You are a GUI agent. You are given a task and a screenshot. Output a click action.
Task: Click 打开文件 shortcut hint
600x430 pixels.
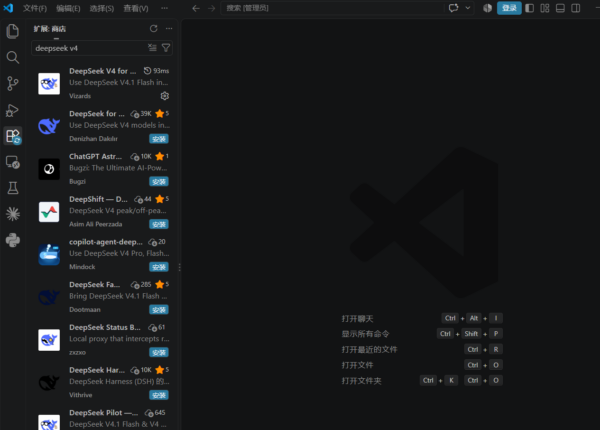click(357, 365)
